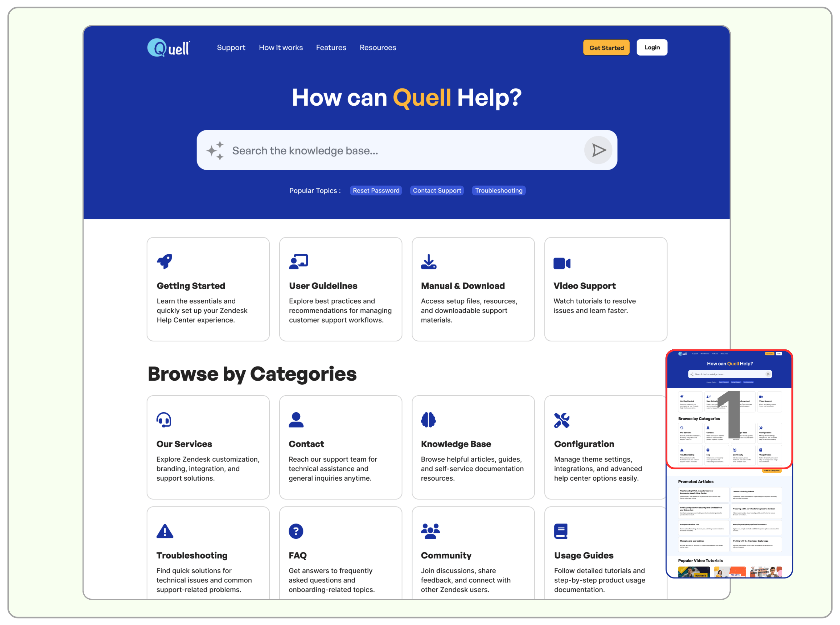Click the "Popular Topics :" label

(315, 191)
